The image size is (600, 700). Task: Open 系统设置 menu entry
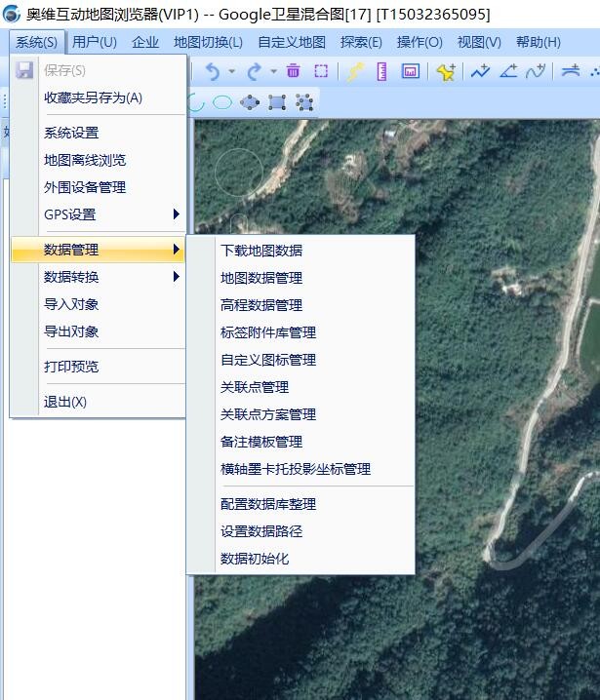pos(99,133)
